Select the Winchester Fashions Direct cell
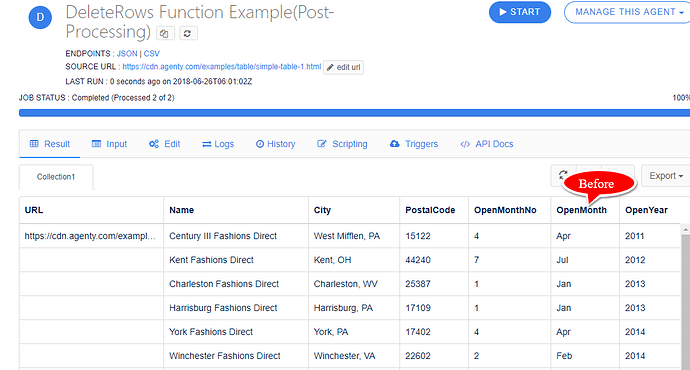The image size is (690, 370). click(x=236, y=355)
